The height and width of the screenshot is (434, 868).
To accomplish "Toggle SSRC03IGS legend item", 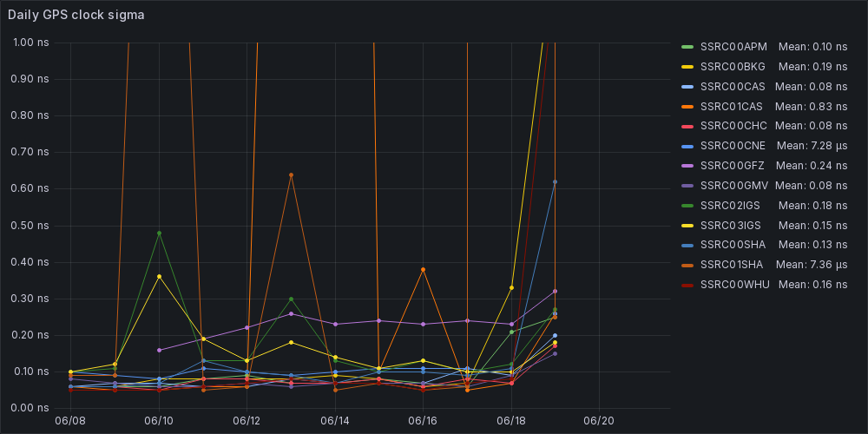I will tap(733, 225).
